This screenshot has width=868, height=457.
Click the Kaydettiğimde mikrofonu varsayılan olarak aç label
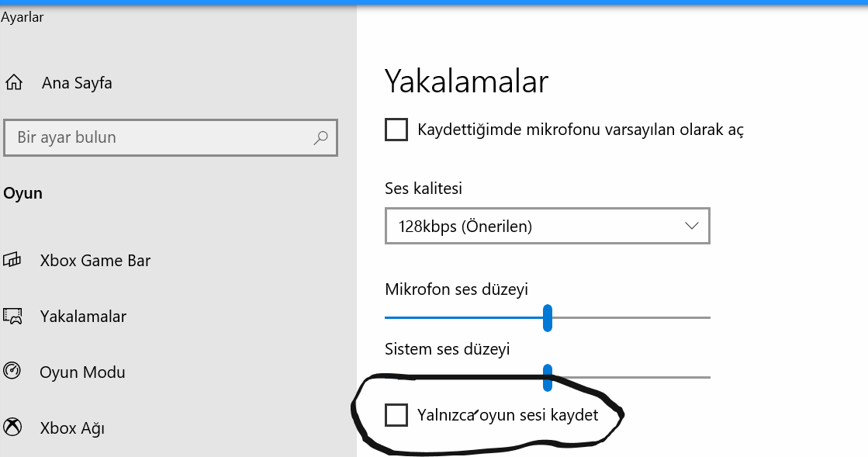tap(580, 130)
